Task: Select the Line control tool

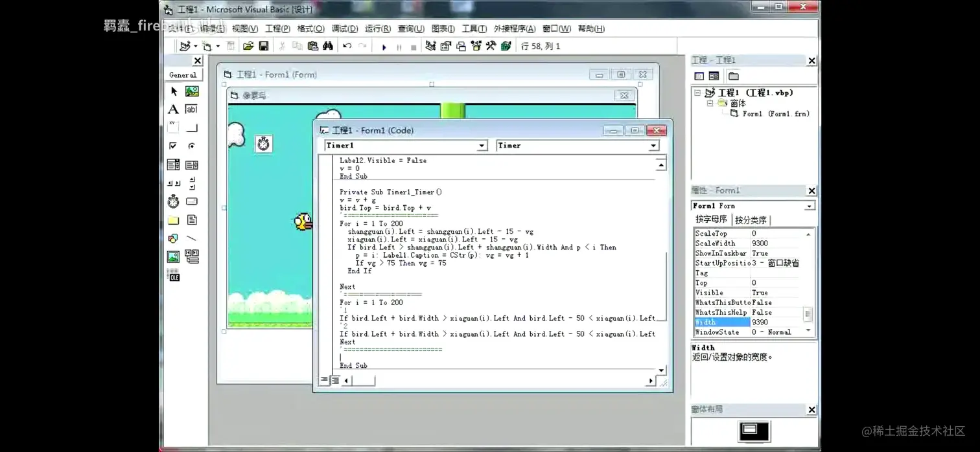Action: 192,238
